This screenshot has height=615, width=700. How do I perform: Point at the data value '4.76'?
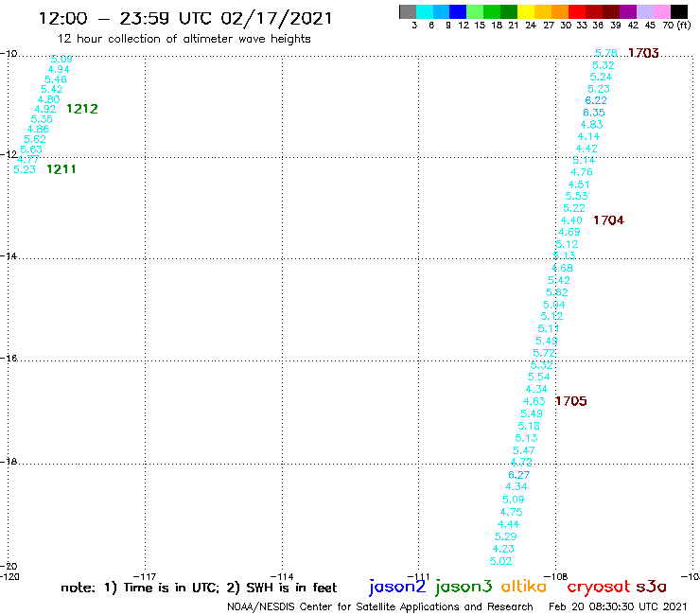[581, 172]
